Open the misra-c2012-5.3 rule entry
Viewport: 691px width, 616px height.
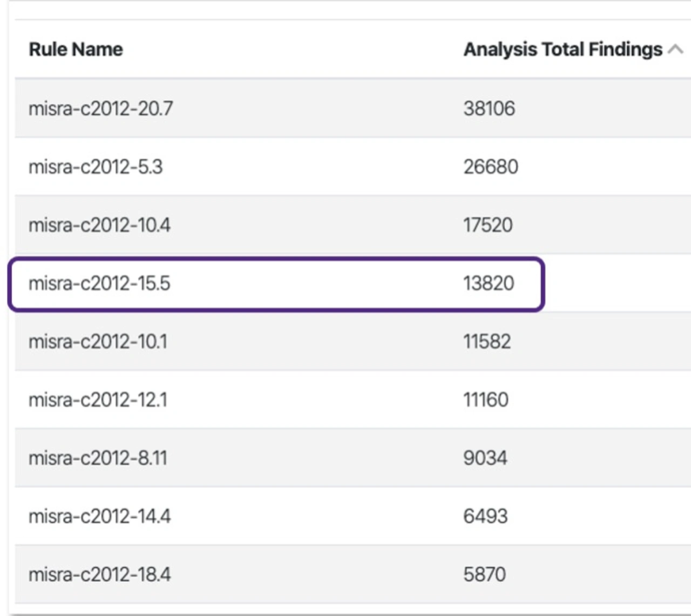point(96,167)
